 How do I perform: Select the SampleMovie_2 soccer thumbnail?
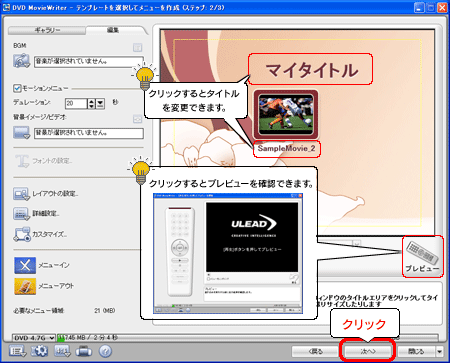[286, 115]
